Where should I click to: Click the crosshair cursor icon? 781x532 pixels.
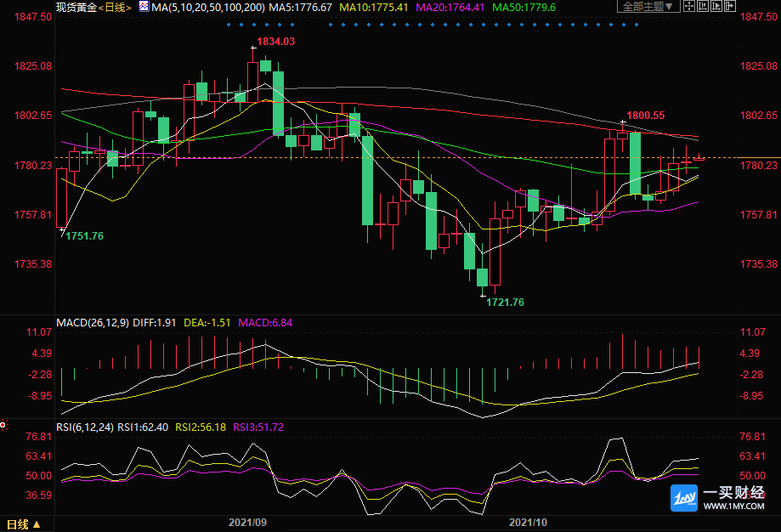(x=689, y=7)
